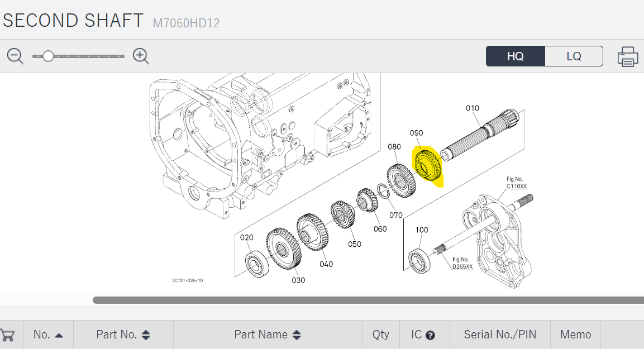Screen dimensions: 644x349
Task: Switch to HQ image quality
Action: pos(515,56)
